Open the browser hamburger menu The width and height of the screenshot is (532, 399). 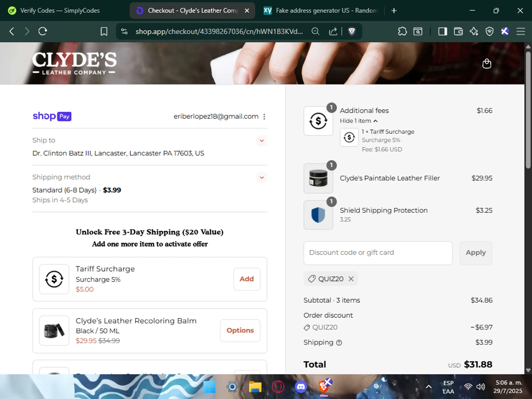(521, 32)
